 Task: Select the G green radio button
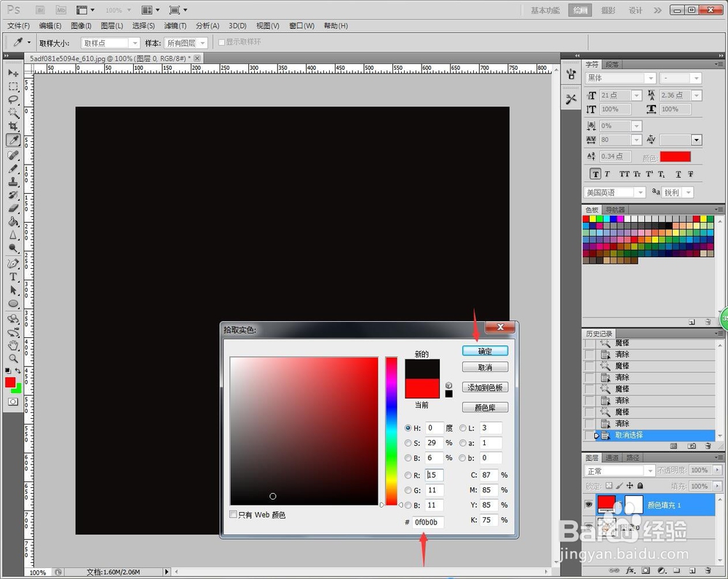(408, 490)
